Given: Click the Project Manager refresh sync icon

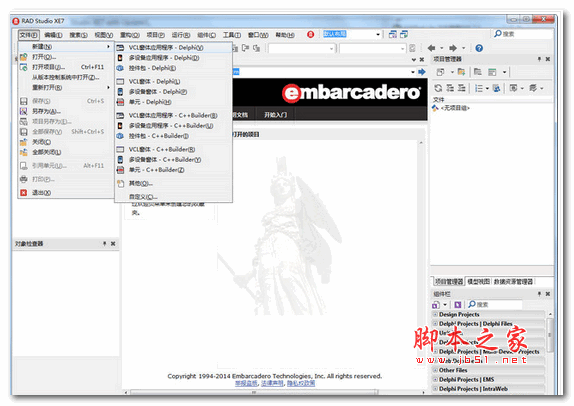Looking at the screenshot, I should click(x=438, y=88).
